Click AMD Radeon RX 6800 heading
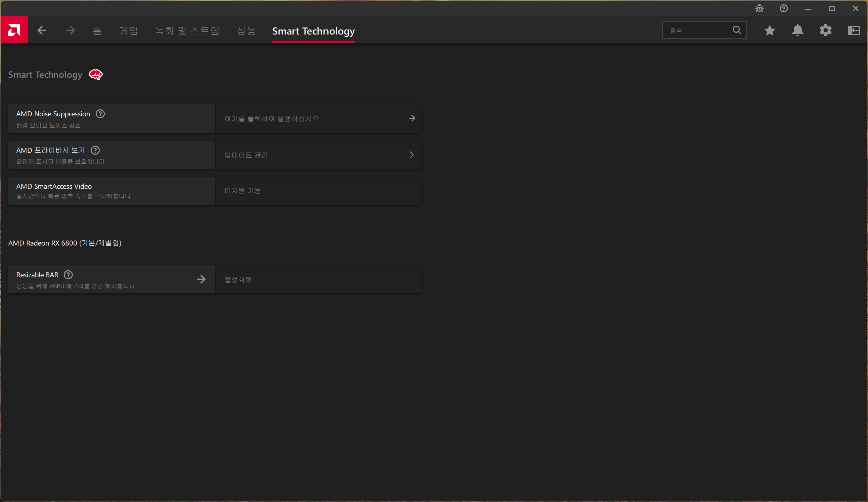Image resolution: width=868 pixels, height=502 pixels. [64, 243]
